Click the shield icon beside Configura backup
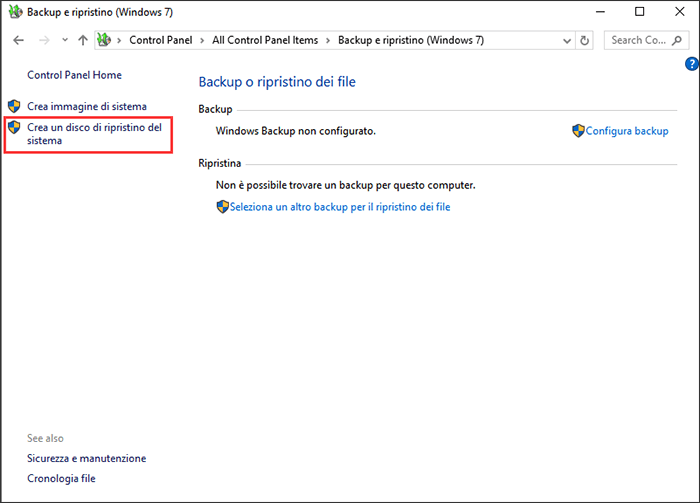Viewport: 700px width, 503px height. 578,131
